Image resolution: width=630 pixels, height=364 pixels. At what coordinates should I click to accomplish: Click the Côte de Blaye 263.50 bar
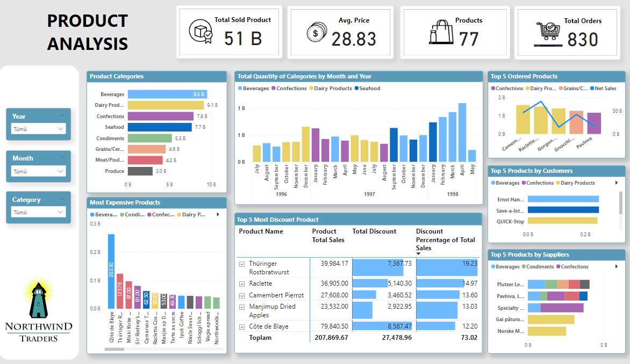coord(111,271)
